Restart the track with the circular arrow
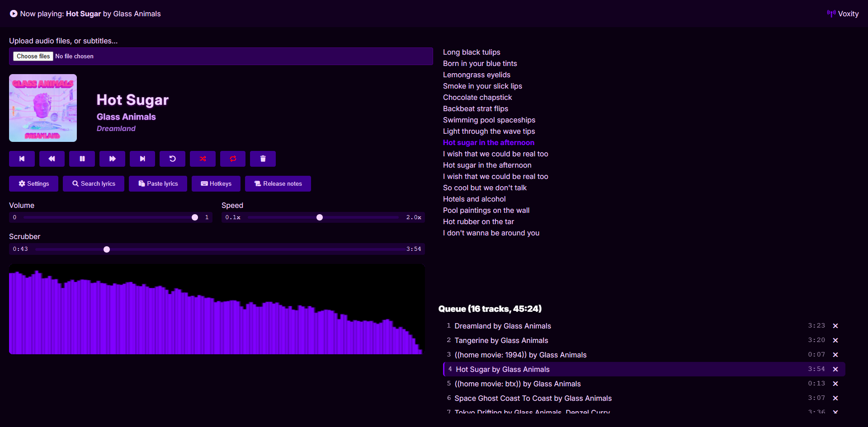 coord(173,159)
